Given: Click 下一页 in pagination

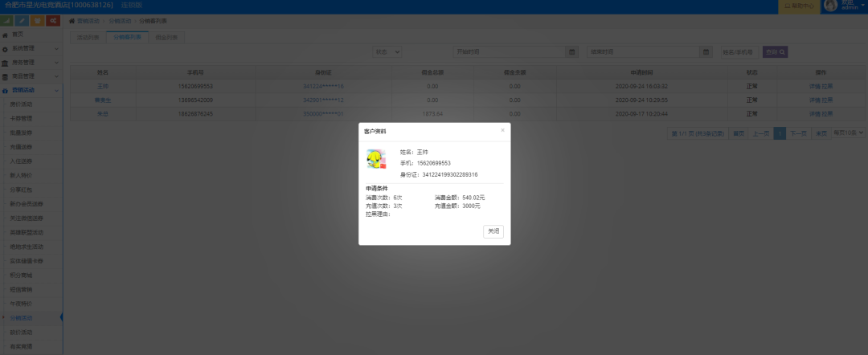Looking at the screenshot, I should tap(798, 133).
